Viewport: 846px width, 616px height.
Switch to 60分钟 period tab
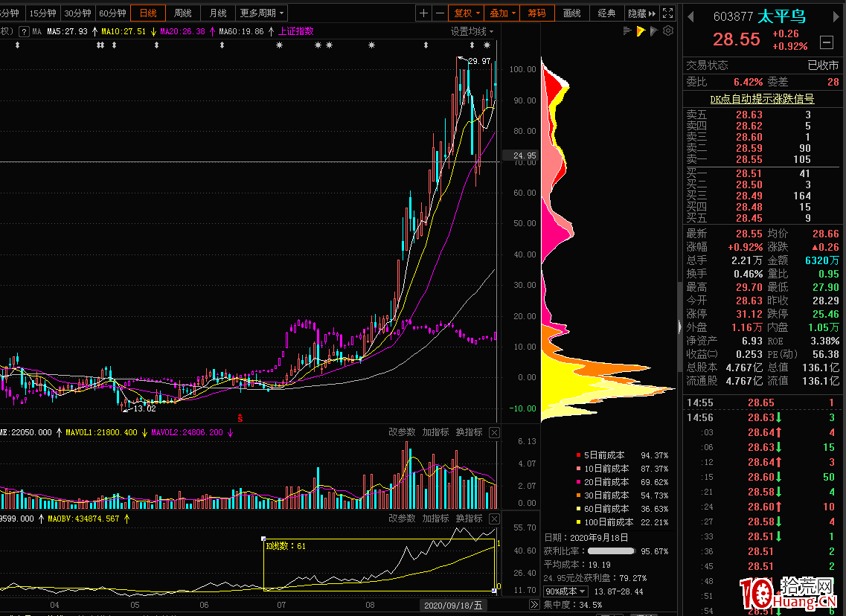click(x=112, y=13)
